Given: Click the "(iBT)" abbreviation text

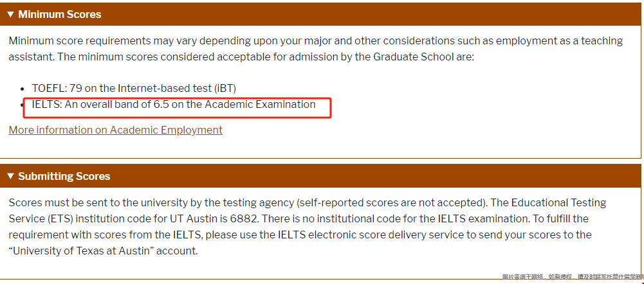Looking at the screenshot, I should tap(223, 88).
